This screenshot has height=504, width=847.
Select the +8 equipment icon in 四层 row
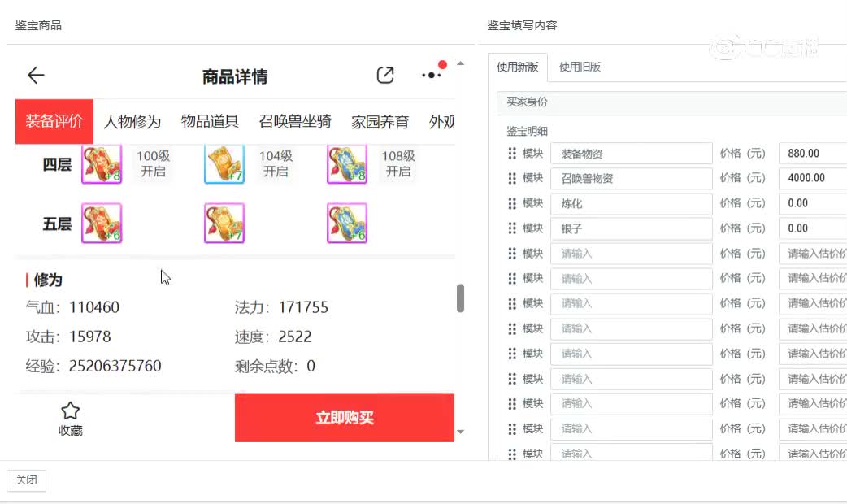[x=102, y=164]
